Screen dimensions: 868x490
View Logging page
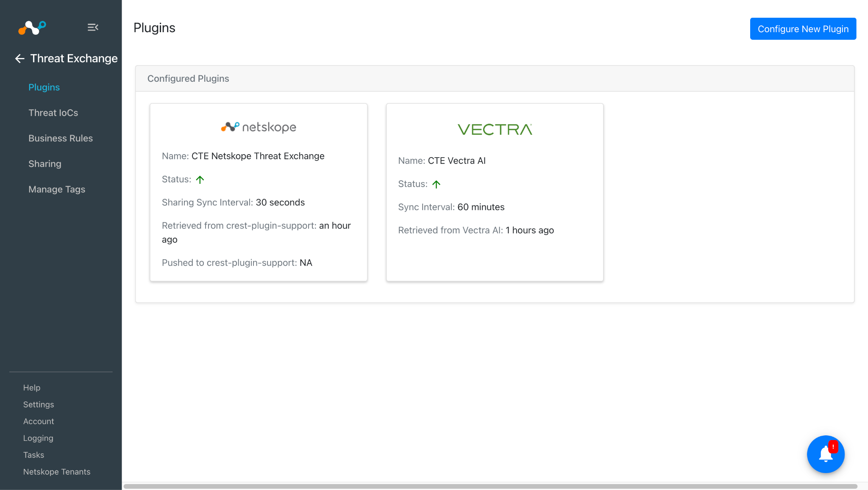[38, 438]
